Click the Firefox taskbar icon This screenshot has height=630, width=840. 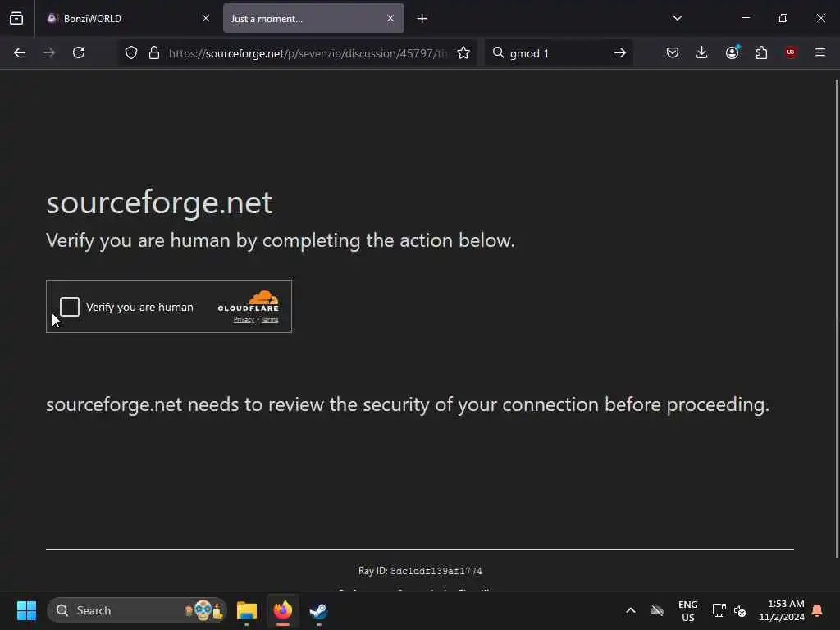click(x=283, y=610)
